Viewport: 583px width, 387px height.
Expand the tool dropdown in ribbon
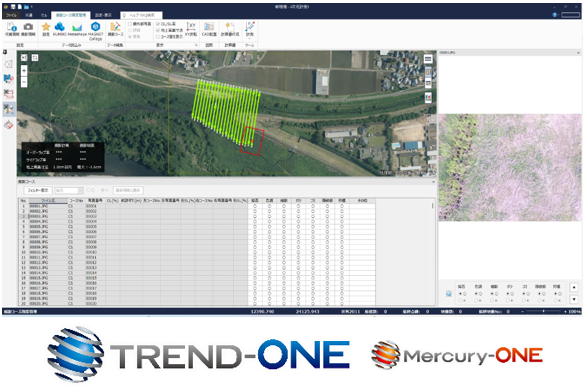pyautogui.click(x=249, y=38)
